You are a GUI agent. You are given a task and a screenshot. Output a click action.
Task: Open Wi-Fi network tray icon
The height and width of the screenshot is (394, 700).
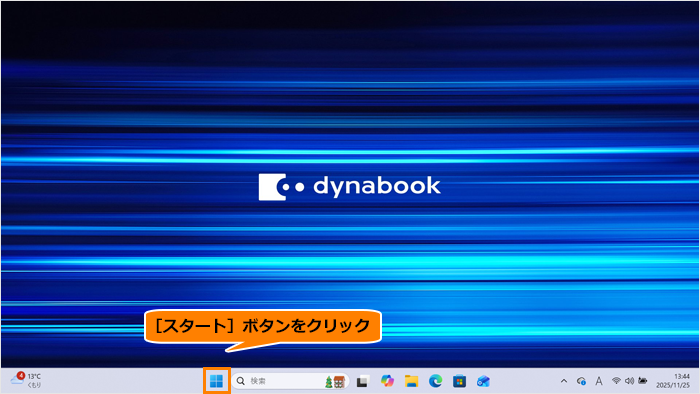pos(616,381)
